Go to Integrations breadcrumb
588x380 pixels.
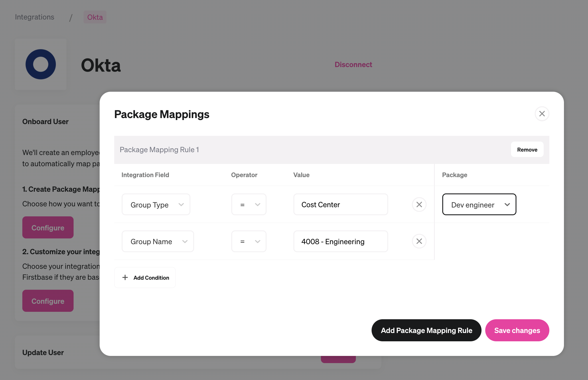(34, 17)
